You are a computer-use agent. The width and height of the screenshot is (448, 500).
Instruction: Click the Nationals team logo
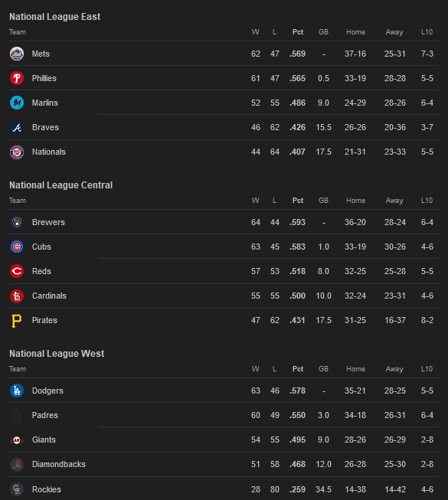[x=17, y=152]
